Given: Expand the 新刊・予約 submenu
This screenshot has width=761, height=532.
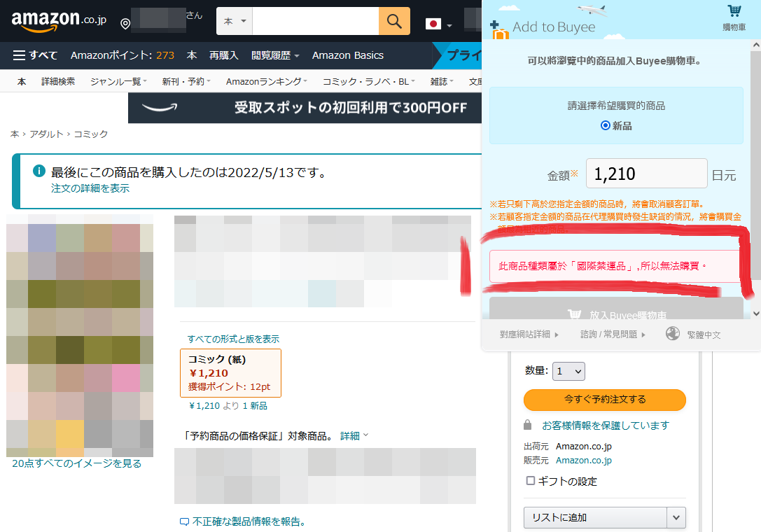Looking at the screenshot, I should 186,81.
